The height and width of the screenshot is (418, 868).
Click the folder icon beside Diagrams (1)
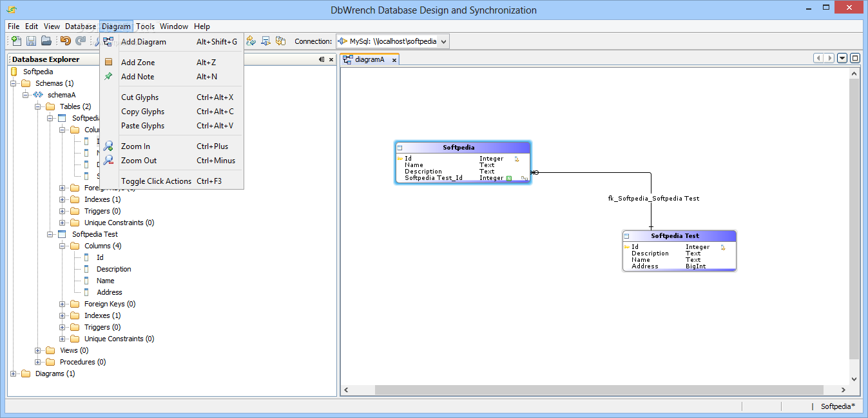[26, 373]
